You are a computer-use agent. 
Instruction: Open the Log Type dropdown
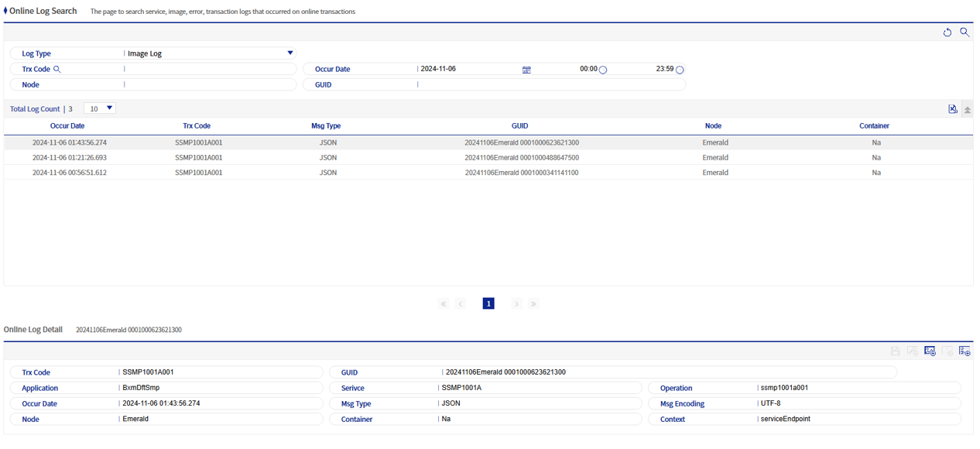point(290,53)
